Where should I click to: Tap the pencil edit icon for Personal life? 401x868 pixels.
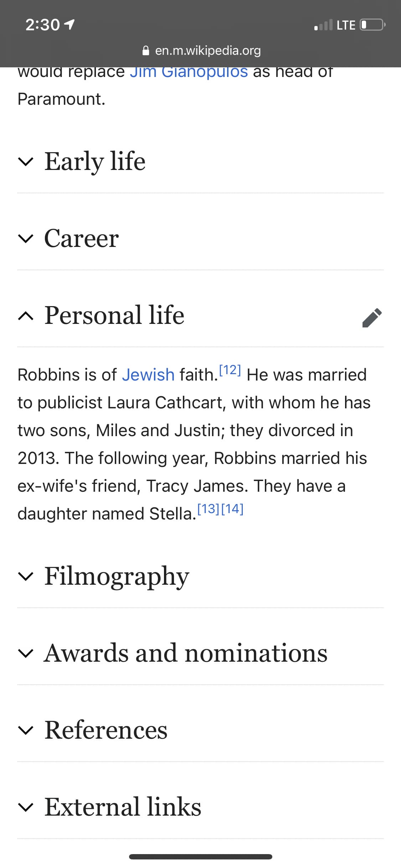pos(372,317)
